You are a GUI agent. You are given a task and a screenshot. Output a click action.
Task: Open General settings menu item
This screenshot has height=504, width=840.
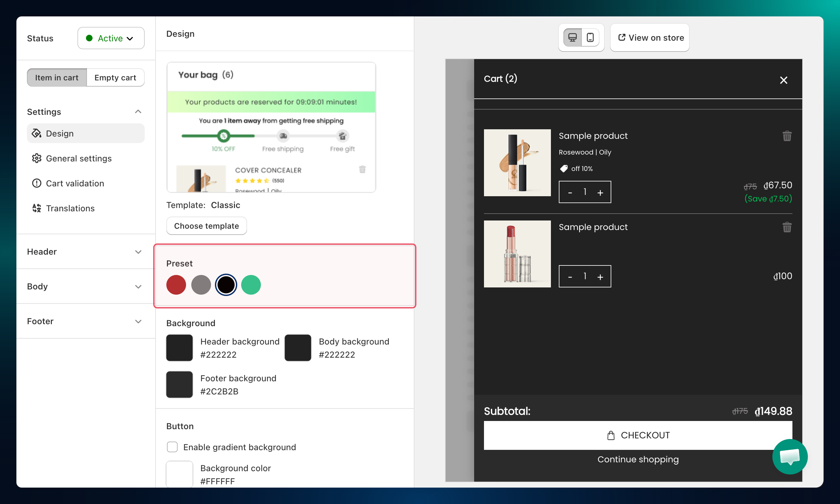86,158
